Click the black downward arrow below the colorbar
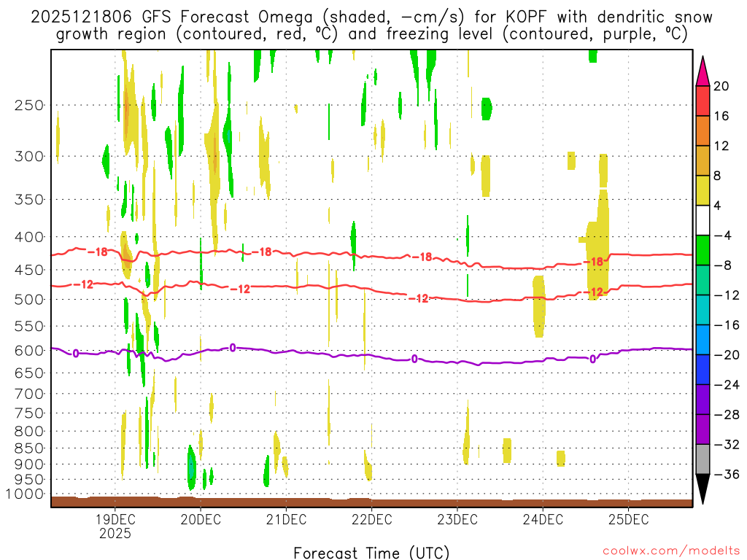The width and height of the screenshot is (747, 560). click(x=703, y=489)
